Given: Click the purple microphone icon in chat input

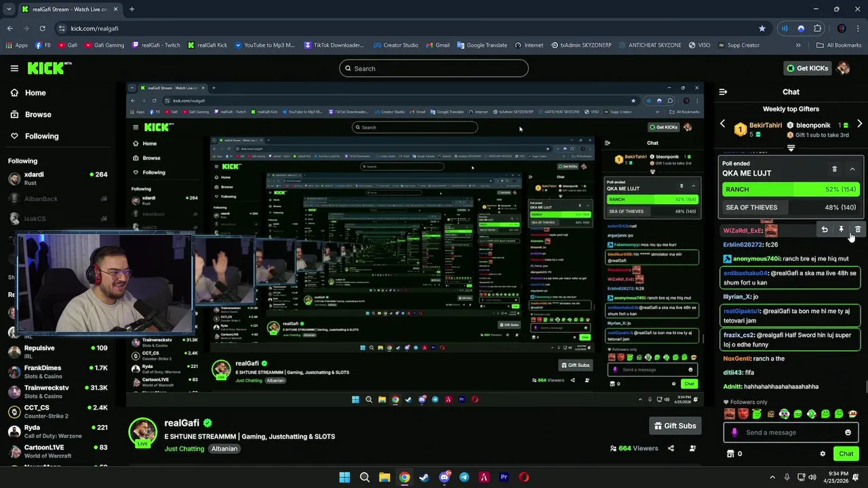Looking at the screenshot, I should point(734,432).
